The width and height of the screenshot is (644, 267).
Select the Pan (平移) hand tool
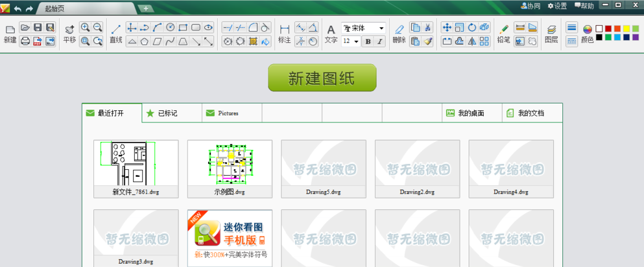pyautogui.click(x=69, y=30)
